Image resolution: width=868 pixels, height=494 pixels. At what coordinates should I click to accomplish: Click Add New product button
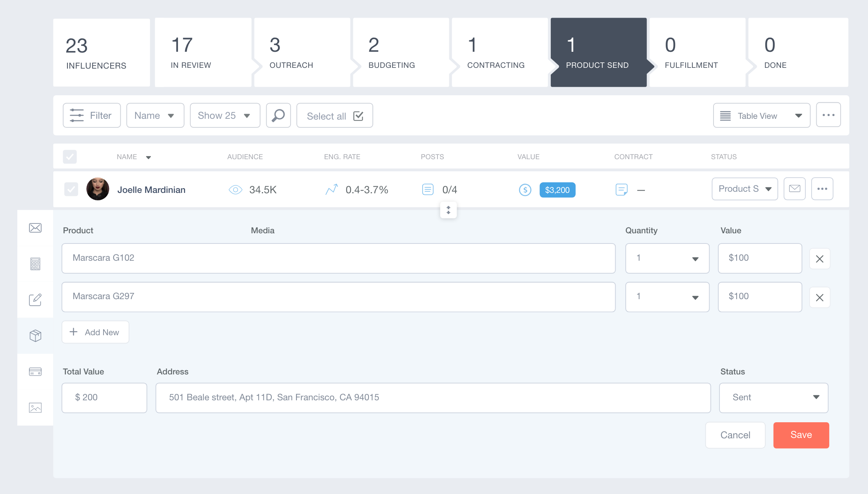pyautogui.click(x=95, y=332)
